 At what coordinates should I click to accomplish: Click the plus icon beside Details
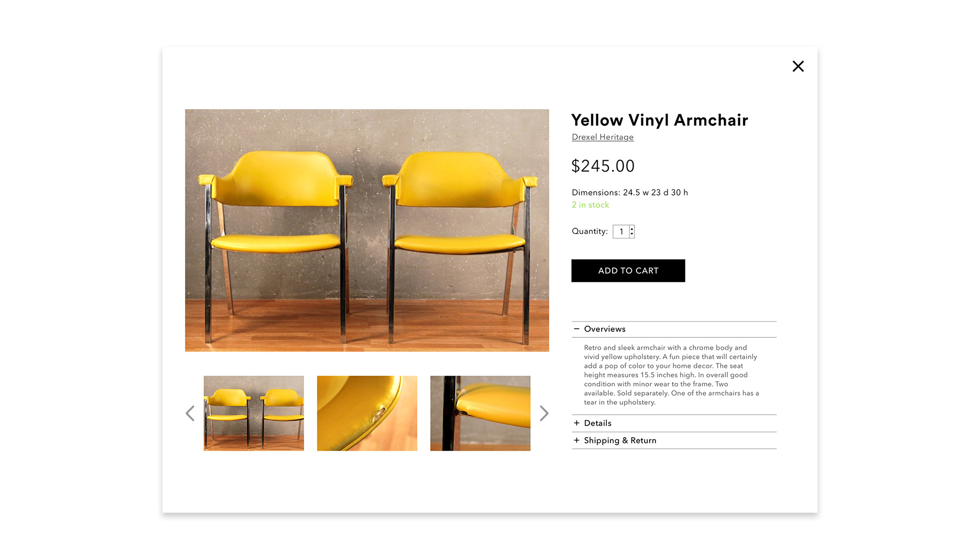[x=576, y=423]
